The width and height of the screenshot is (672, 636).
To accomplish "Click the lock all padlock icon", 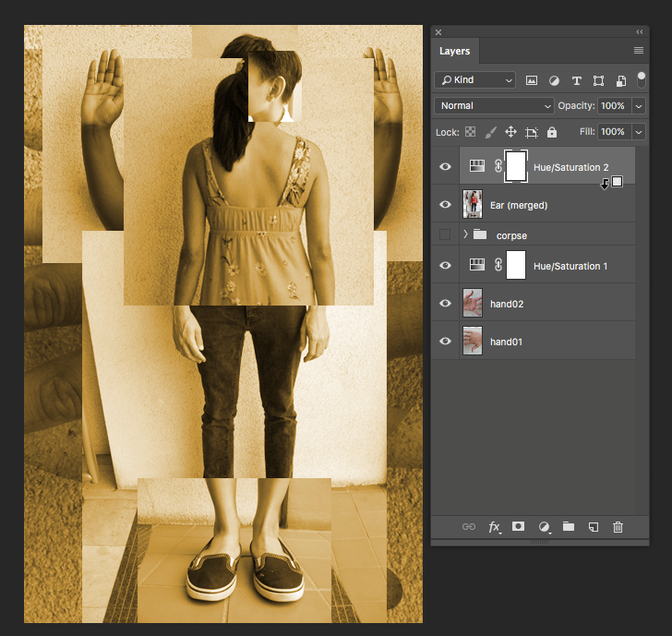I will coord(552,132).
